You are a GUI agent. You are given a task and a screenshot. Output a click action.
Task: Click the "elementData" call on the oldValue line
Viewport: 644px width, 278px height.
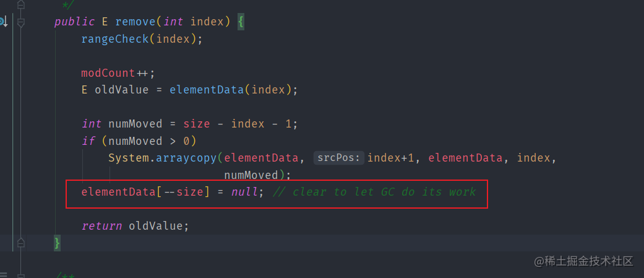[207, 90]
